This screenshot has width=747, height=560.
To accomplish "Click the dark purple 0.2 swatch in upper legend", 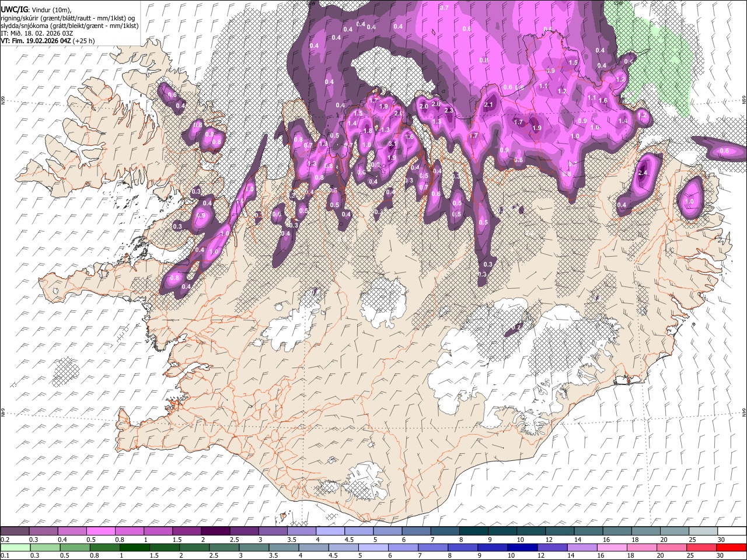I will 15,531.
